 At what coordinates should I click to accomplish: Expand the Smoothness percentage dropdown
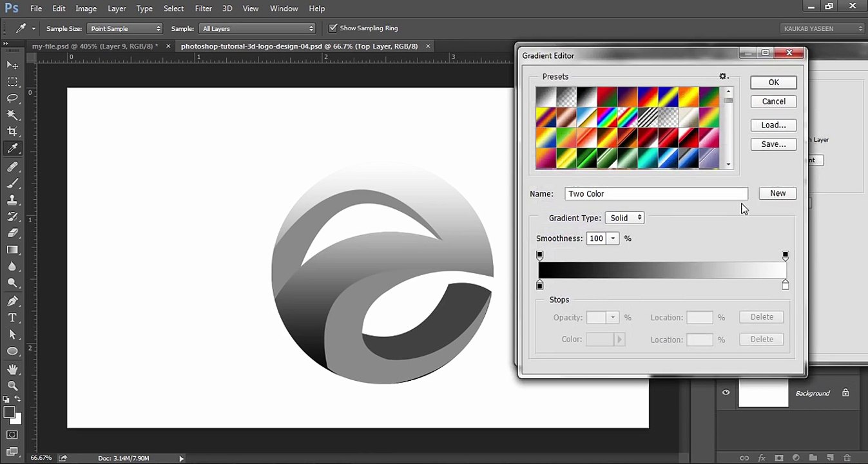[x=613, y=238]
